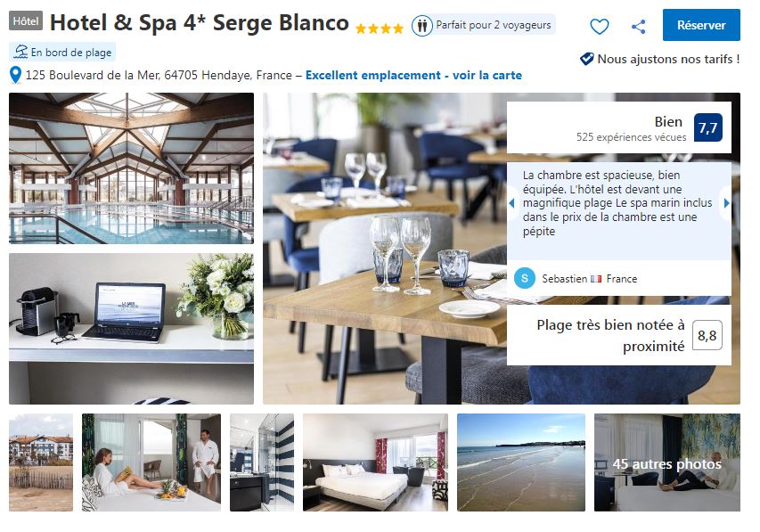The image size is (760, 532).
Task: Click the 8,8 beach rating badge
Action: pos(707,335)
